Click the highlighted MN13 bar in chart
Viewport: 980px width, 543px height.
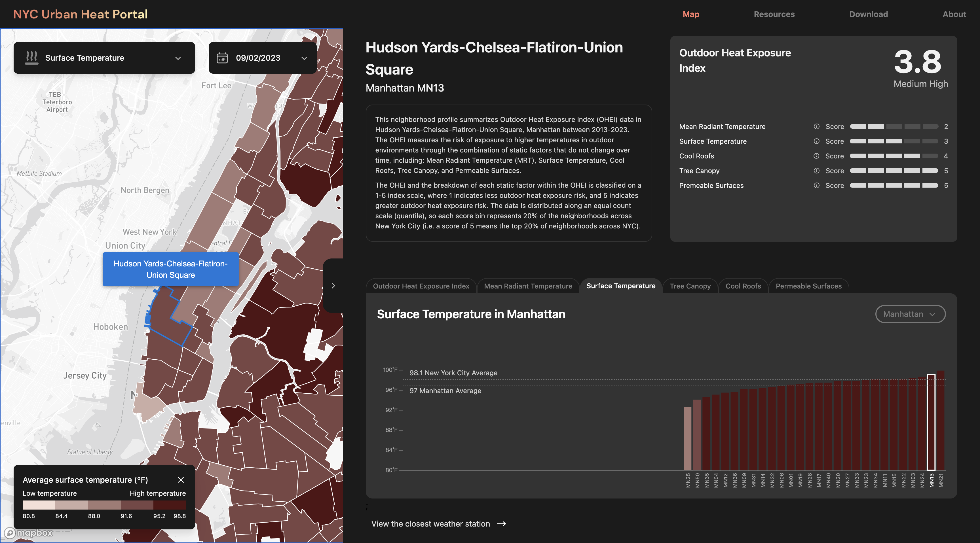pyautogui.click(x=931, y=422)
